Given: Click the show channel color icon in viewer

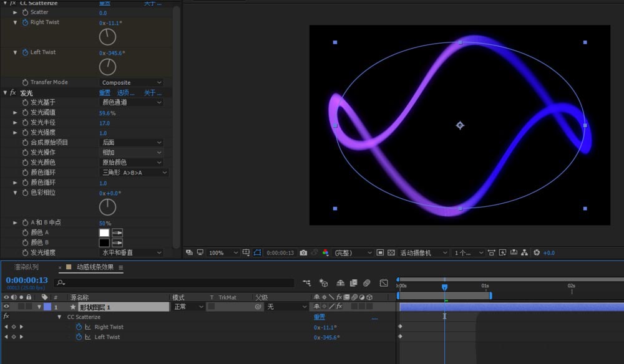Looking at the screenshot, I should pyautogui.click(x=325, y=253).
